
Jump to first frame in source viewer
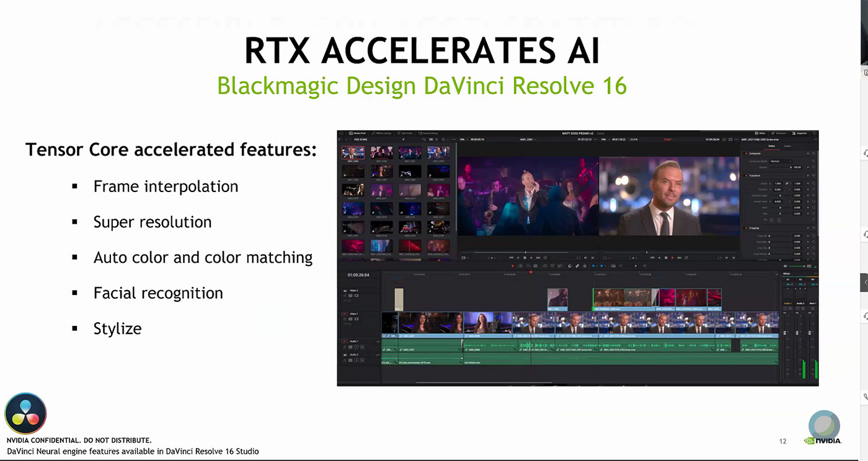point(511,258)
